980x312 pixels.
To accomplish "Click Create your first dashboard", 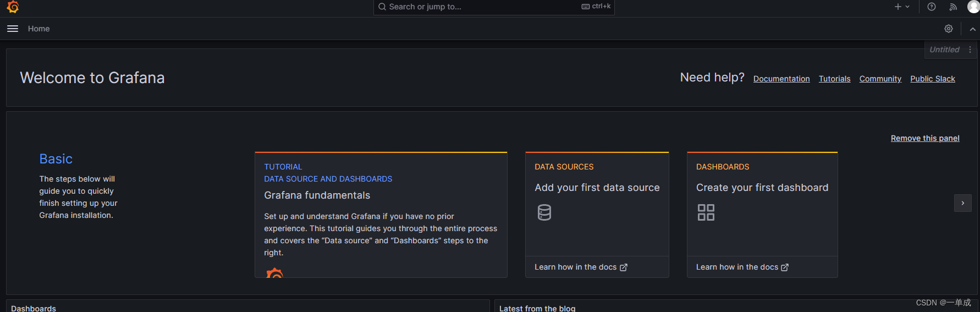I will pos(762,188).
